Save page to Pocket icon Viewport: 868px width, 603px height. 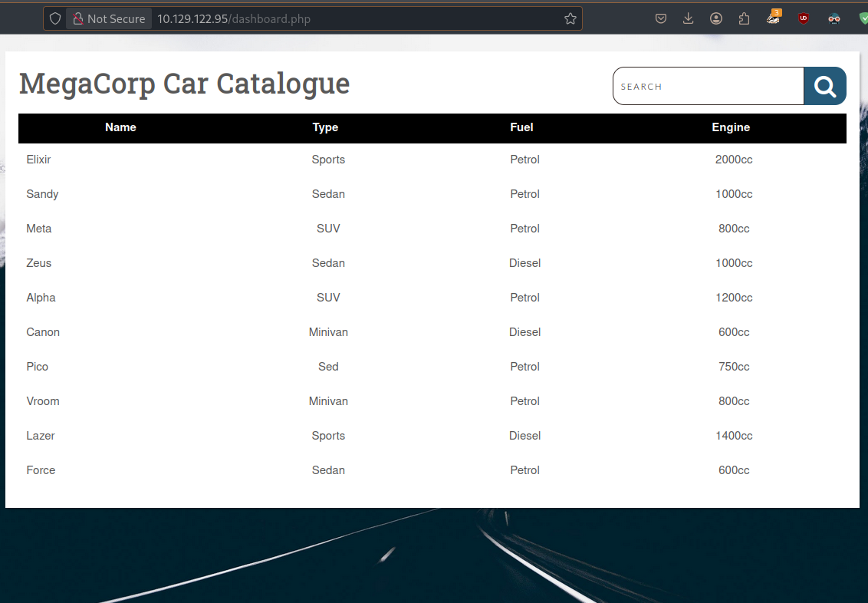point(661,18)
